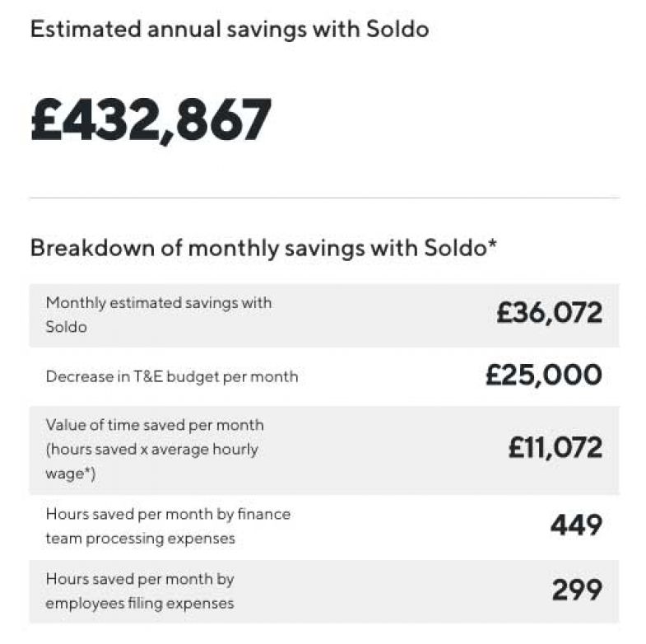Click the "team processing expenses" text line

140,538
